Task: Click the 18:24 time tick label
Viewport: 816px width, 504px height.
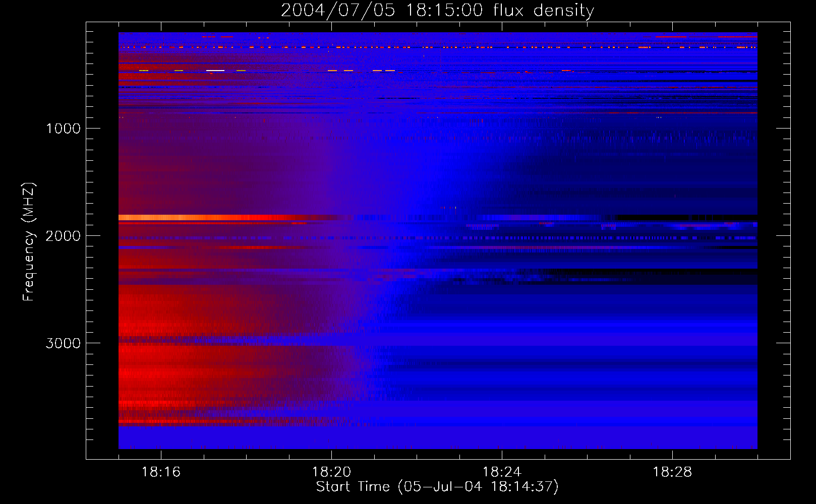Action: point(502,472)
